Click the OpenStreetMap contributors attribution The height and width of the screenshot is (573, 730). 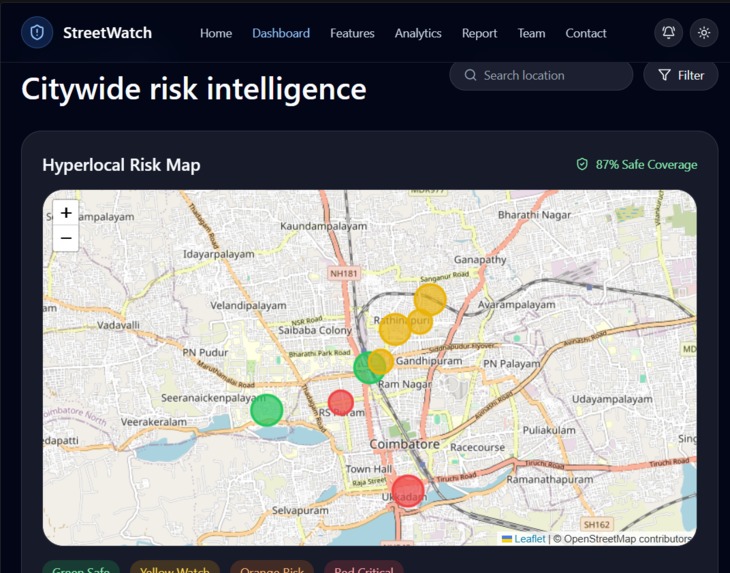(x=624, y=539)
